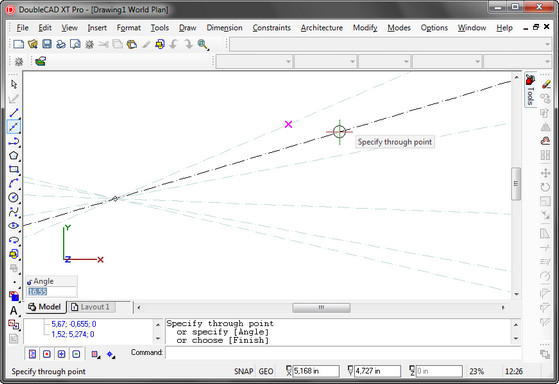This screenshot has height=384, width=559.
Task: Toggle SNAP mode in status bar
Action: (243, 371)
